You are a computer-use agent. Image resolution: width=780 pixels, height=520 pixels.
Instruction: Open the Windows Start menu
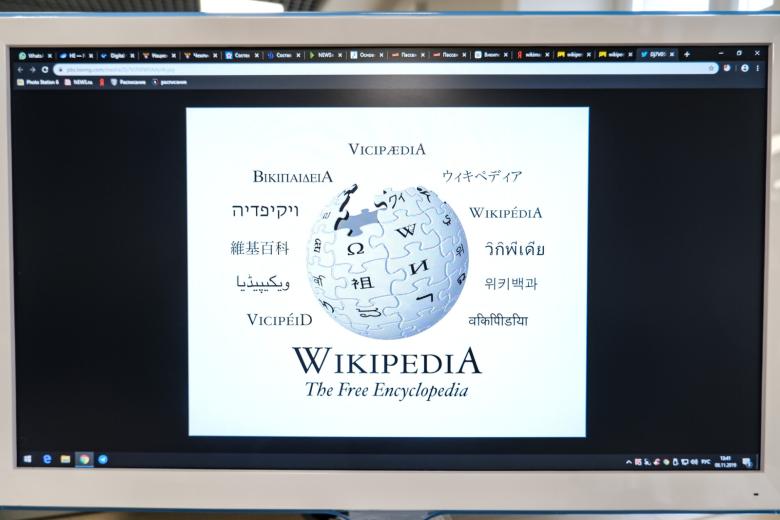pos(28,459)
